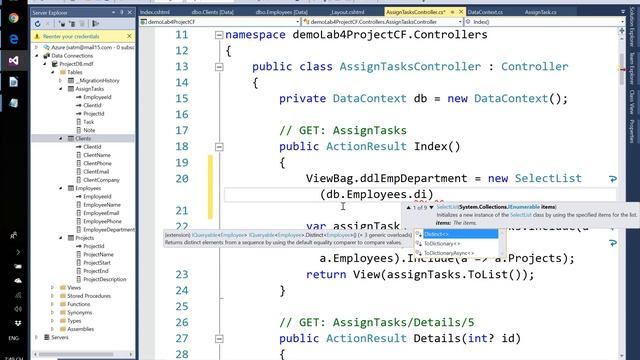Expand the Azure node

pos(37,47)
